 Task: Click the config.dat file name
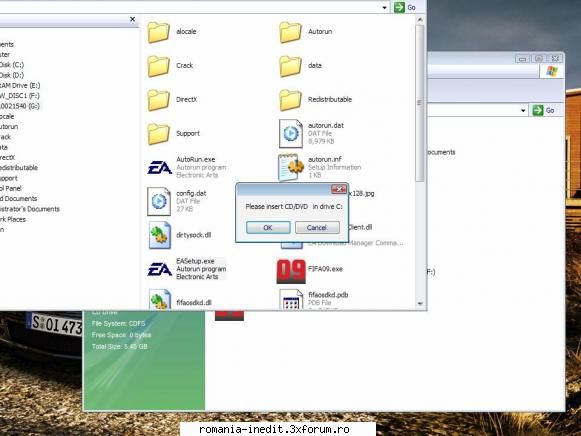tap(191, 193)
